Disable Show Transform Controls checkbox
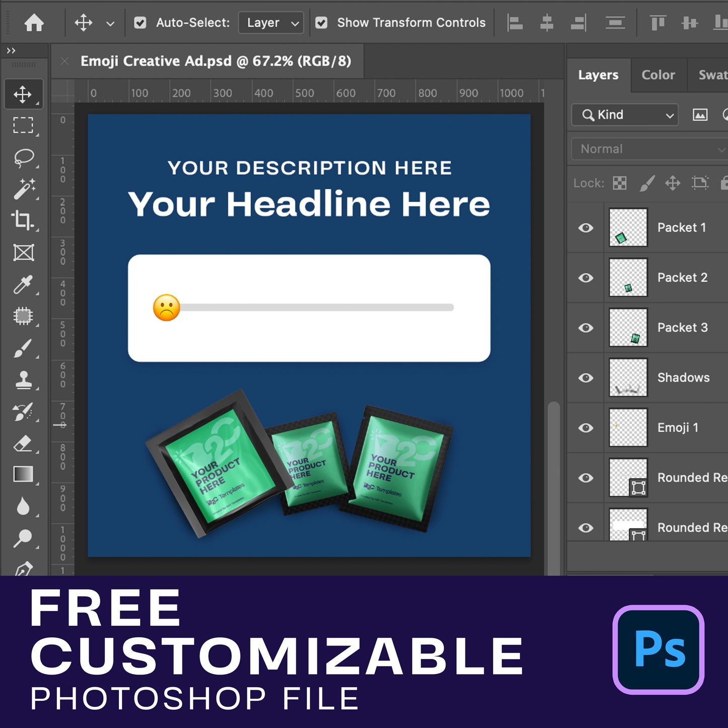Image resolution: width=728 pixels, height=728 pixels. point(321,23)
